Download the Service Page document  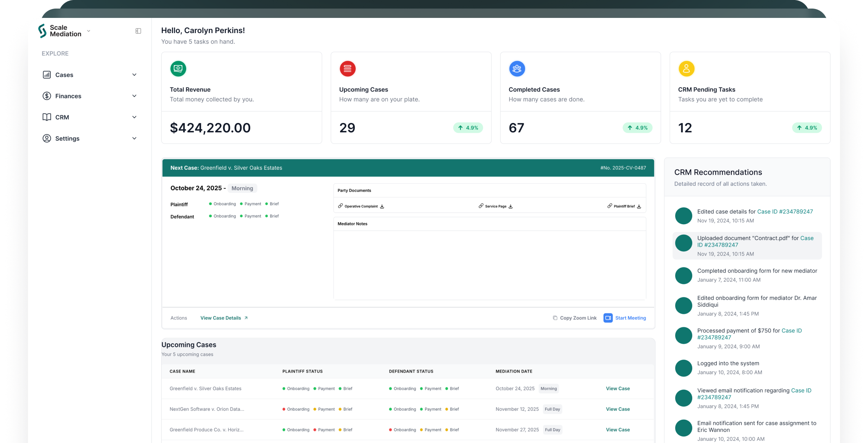511,207
